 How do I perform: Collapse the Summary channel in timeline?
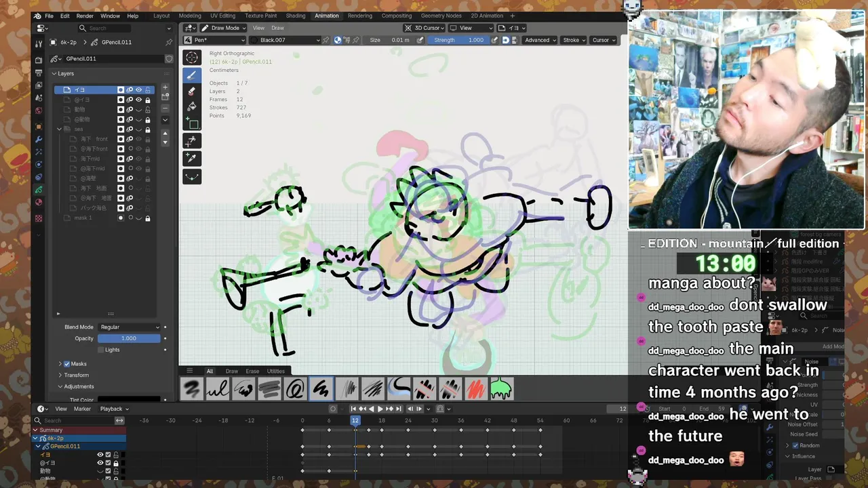(36, 430)
